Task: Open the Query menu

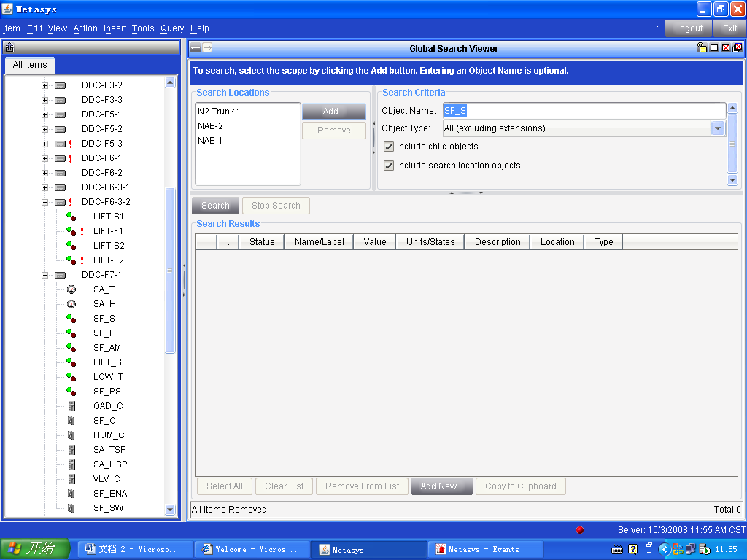Action: tap(172, 28)
